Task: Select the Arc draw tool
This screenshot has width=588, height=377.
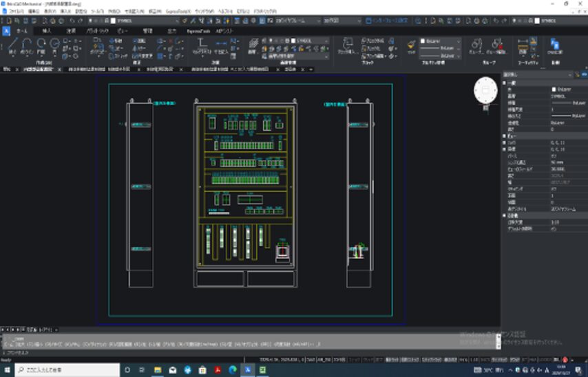Action: pyautogui.click(x=41, y=45)
